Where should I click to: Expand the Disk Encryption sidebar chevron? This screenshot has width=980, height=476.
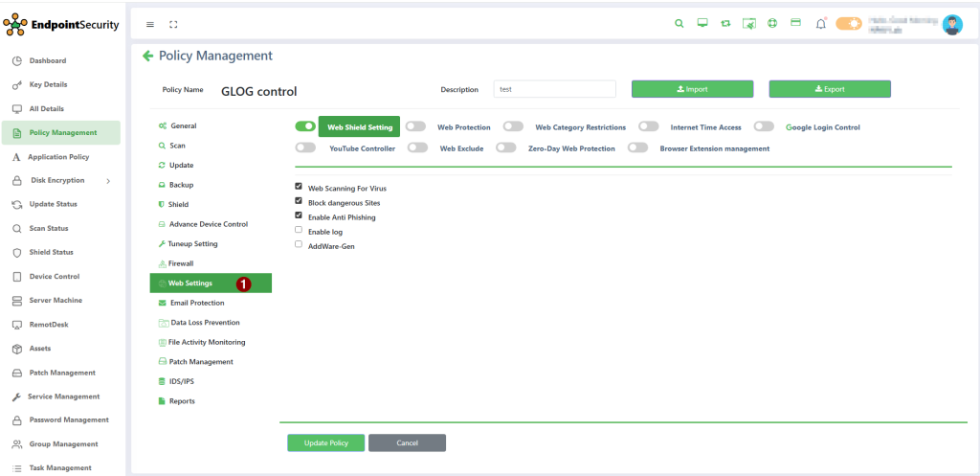pos(108,181)
